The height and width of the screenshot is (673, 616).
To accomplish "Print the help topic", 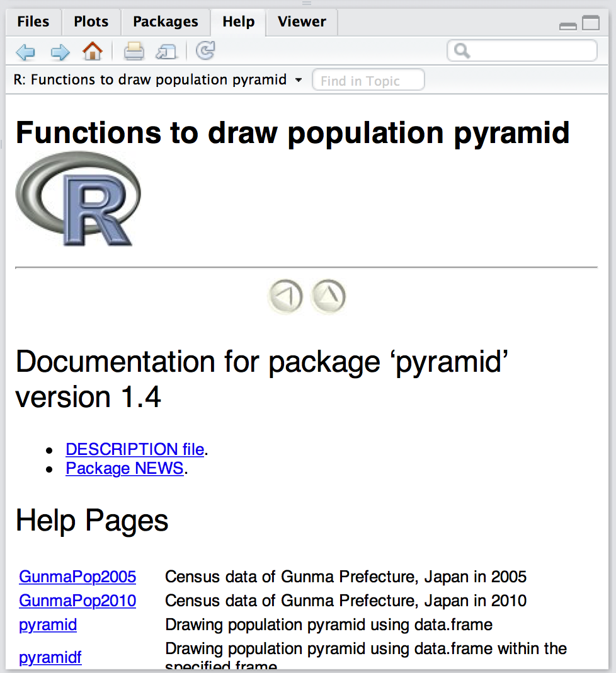I will tap(134, 52).
